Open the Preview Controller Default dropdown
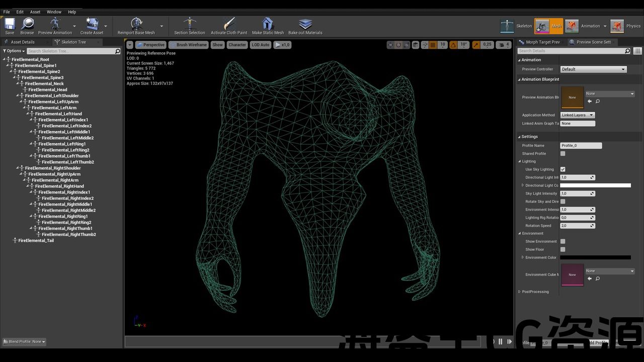Screen dimensions: 644x362 pyautogui.click(x=593, y=69)
